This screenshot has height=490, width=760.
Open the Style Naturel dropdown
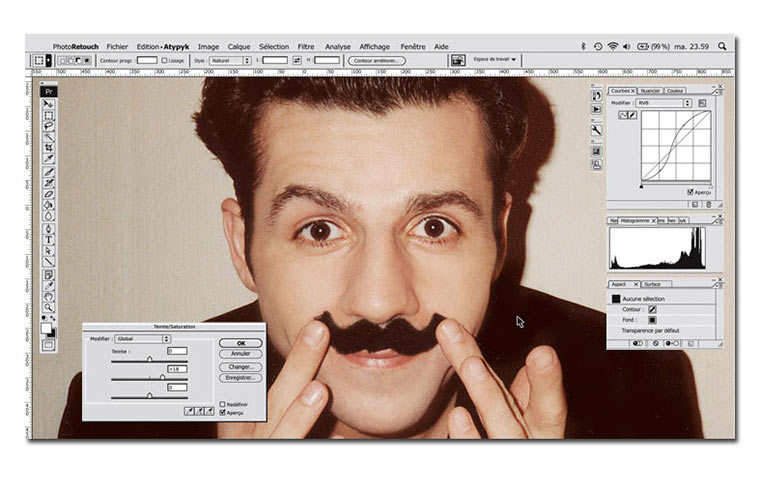click(228, 61)
